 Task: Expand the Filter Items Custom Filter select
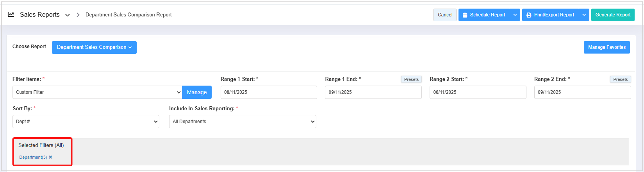[x=97, y=92]
